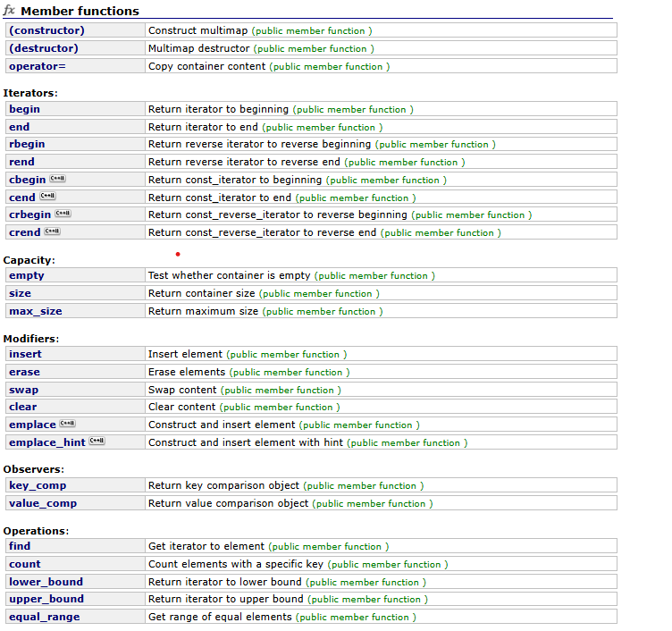The image size is (672, 631).
Task: Open the cend link
Action: [22, 198]
